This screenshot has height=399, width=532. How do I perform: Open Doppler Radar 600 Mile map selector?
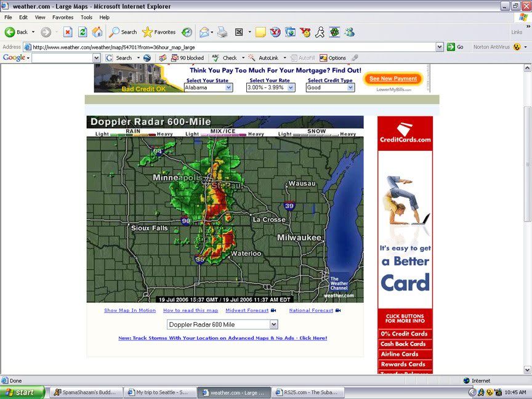point(222,324)
